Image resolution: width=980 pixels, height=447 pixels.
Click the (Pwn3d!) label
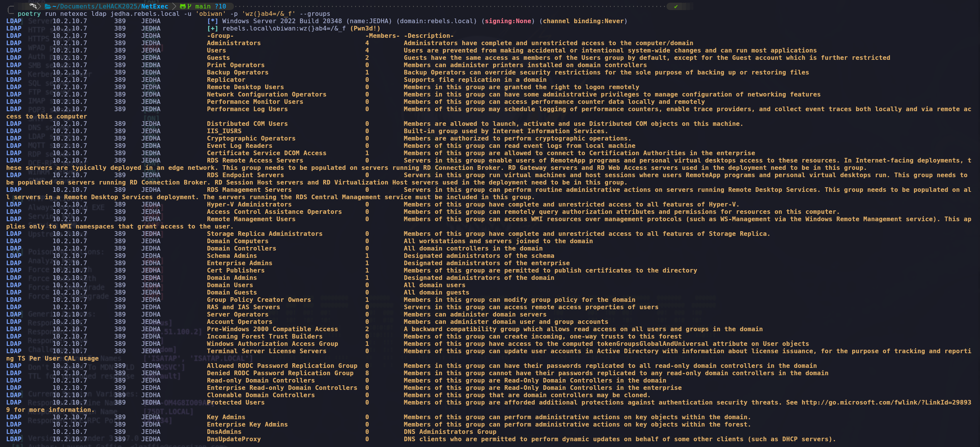point(365,29)
